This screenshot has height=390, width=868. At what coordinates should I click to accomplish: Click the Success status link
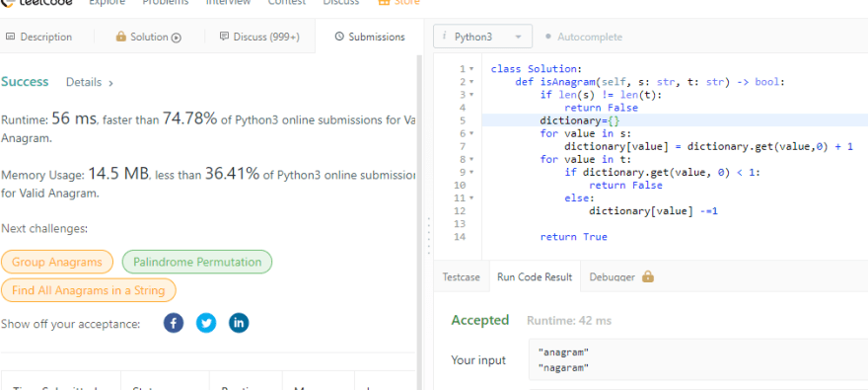point(25,82)
